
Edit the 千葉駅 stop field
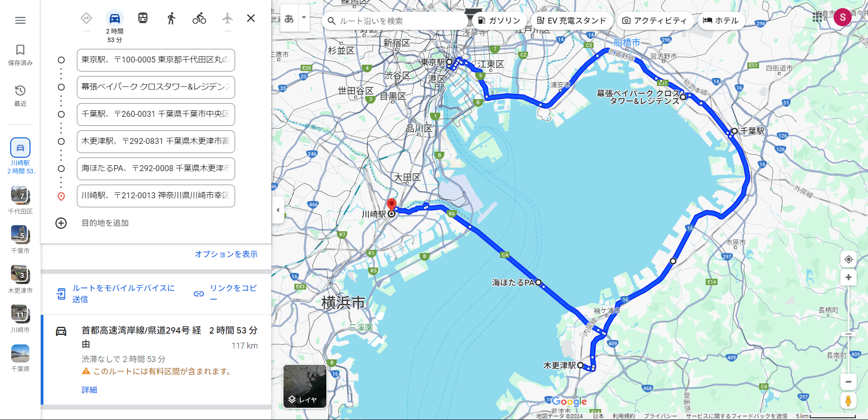coord(156,115)
